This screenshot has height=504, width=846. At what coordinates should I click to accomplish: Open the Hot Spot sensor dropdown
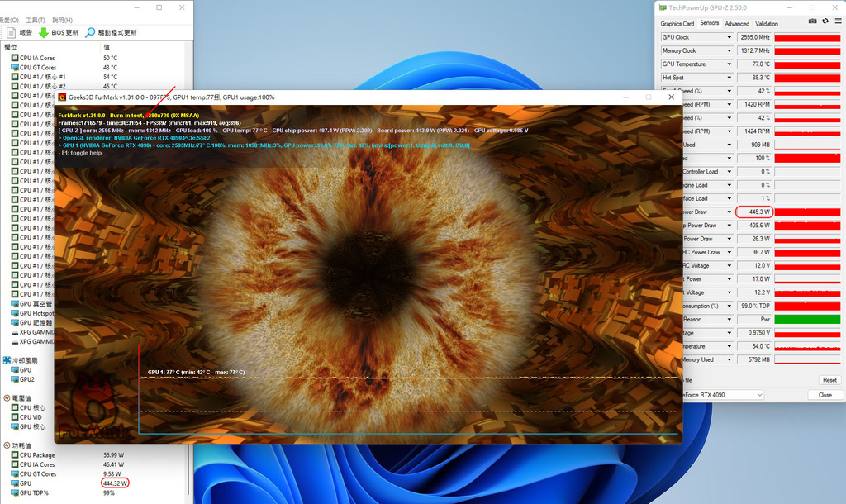[x=729, y=78]
